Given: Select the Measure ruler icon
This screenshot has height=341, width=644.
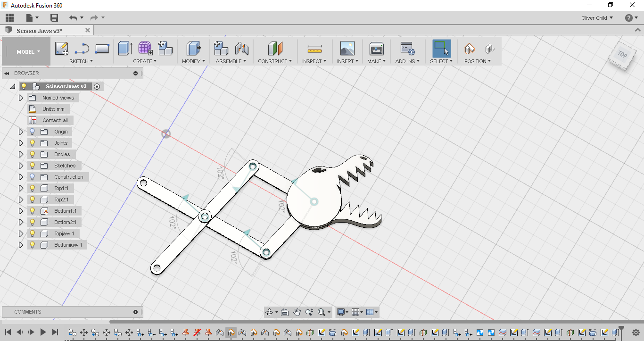Looking at the screenshot, I should pyautogui.click(x=314, y=49).
